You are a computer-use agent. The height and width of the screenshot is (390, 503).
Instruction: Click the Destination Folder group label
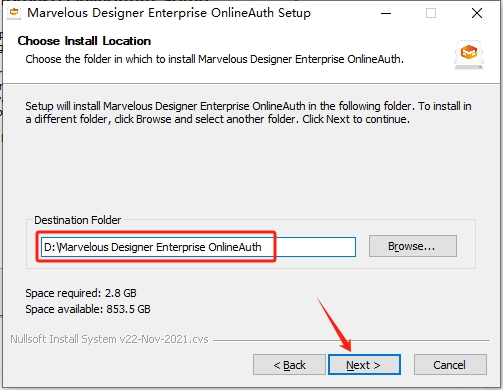tap(77, 220)
